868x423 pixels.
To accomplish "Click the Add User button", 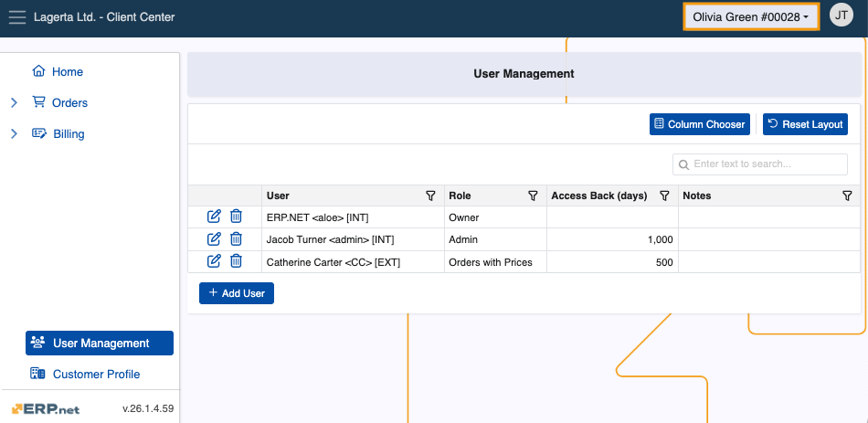I will [x=237, y=293].
